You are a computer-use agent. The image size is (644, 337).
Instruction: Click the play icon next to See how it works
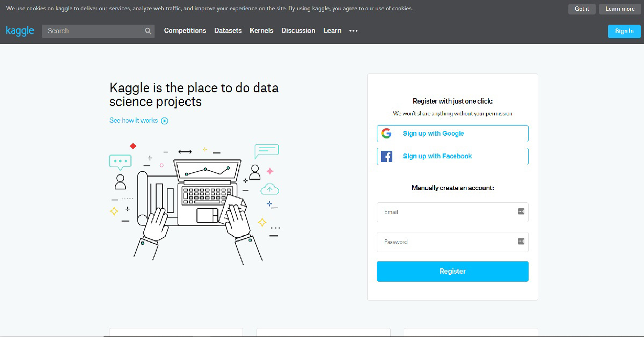(x=165, y=120)
